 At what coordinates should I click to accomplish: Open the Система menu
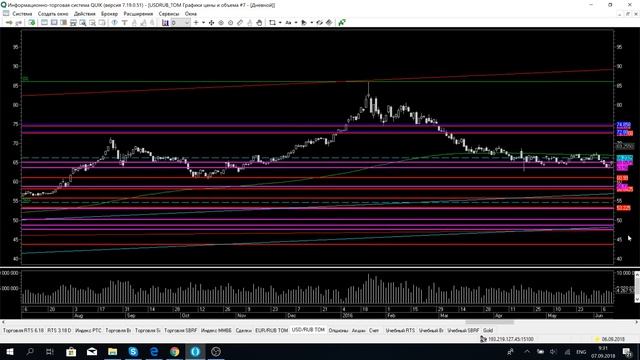coord(22,13)
